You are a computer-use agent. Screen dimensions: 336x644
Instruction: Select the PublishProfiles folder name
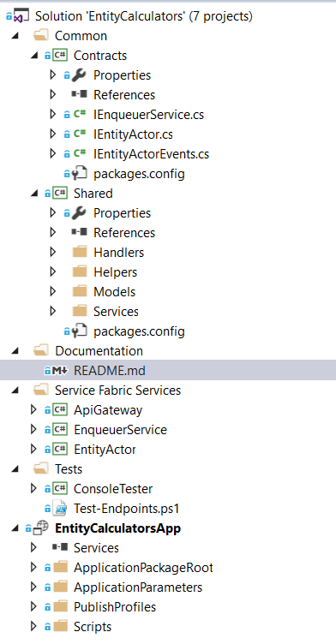115,607
